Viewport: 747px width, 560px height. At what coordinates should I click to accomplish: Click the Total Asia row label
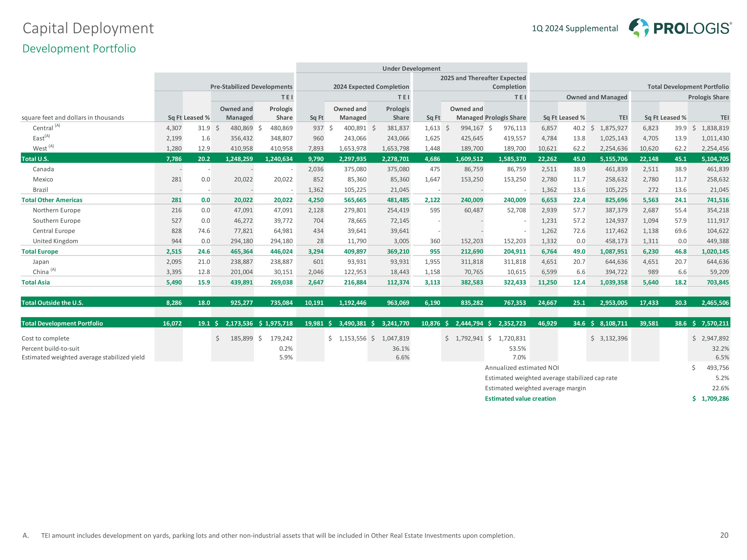[35, 282]
